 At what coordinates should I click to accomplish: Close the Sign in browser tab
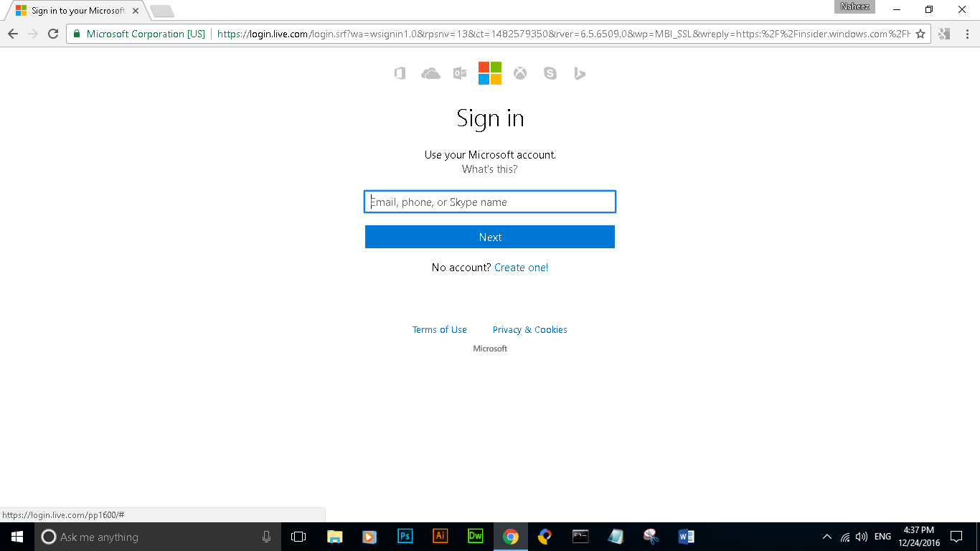136,11
